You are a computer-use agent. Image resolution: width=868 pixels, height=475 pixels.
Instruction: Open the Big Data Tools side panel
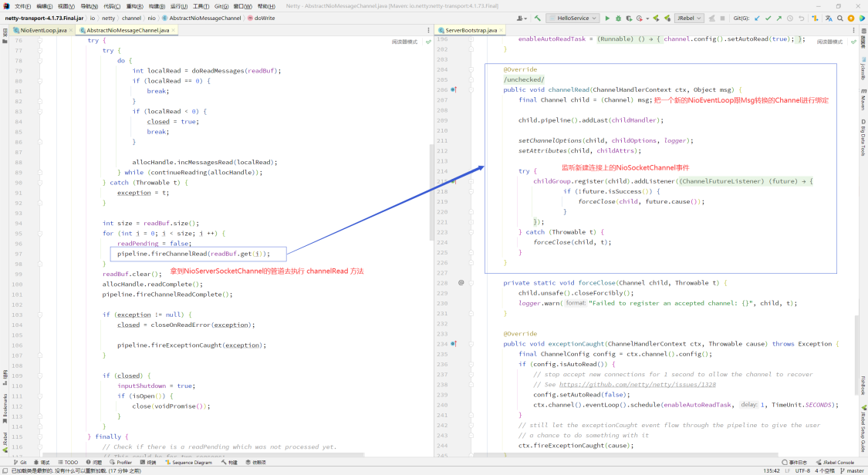[x=863, y=137]
